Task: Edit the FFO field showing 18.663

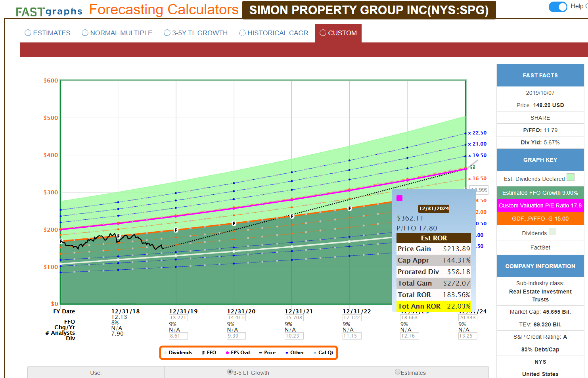Action: (x=410, y=318)
